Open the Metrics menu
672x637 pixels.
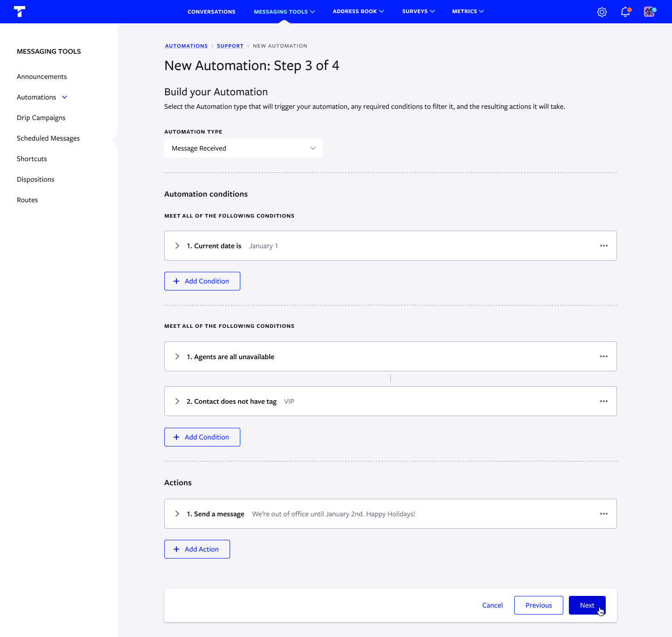(x=468, y=11)
